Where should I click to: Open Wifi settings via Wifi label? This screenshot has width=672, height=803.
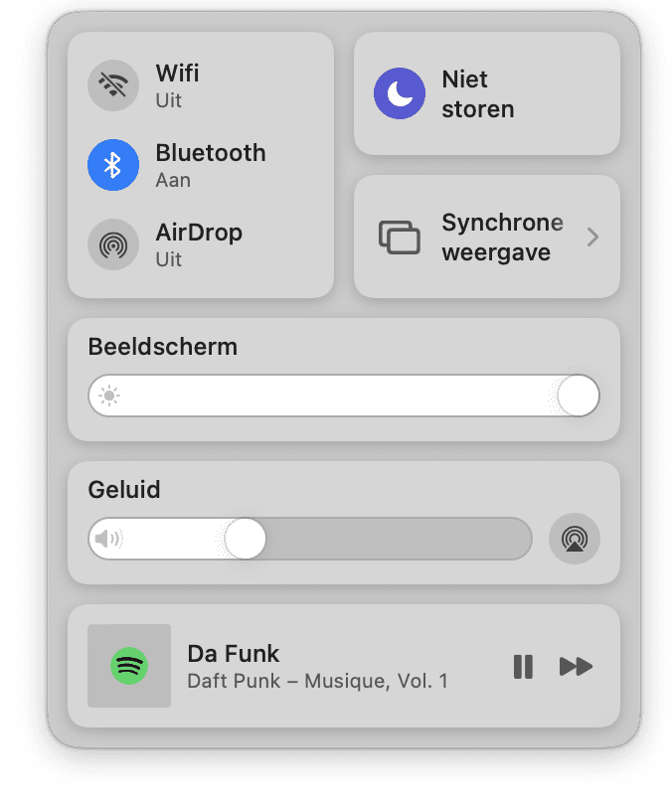pos(177,73)
